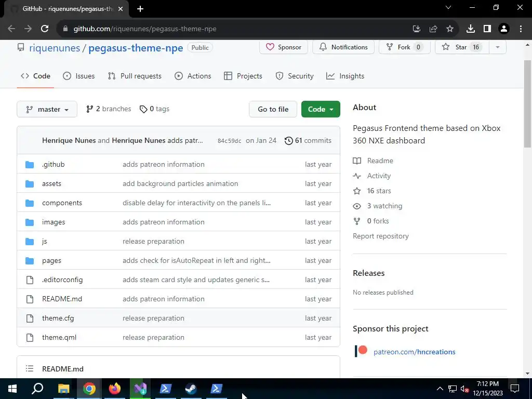Click the install app icon in address bar
532x399 pixels.
point(417,29)
